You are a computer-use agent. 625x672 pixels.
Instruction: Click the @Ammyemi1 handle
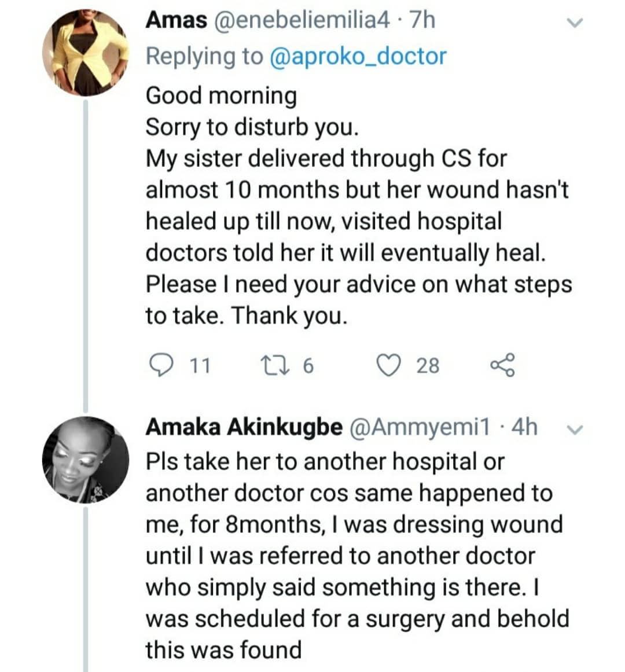coord(420,427)
